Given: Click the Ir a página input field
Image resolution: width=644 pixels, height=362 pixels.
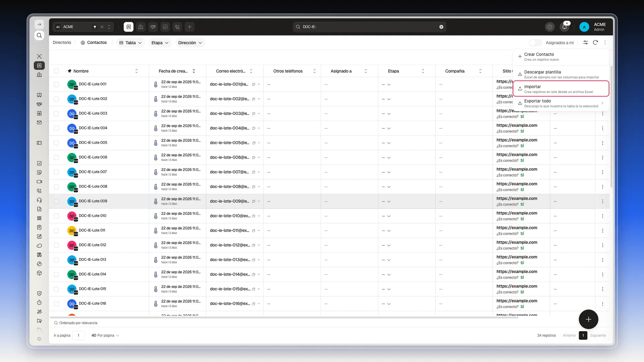Looking at the screenshot, I should pyautogui.click(x=78, y=335).
